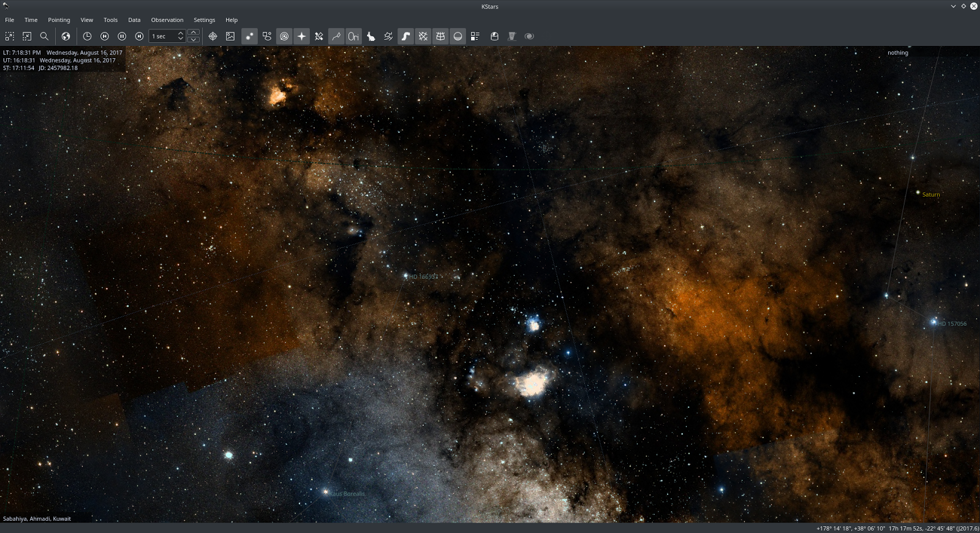Open What's Interesting list icon

(x=475, y=37)
